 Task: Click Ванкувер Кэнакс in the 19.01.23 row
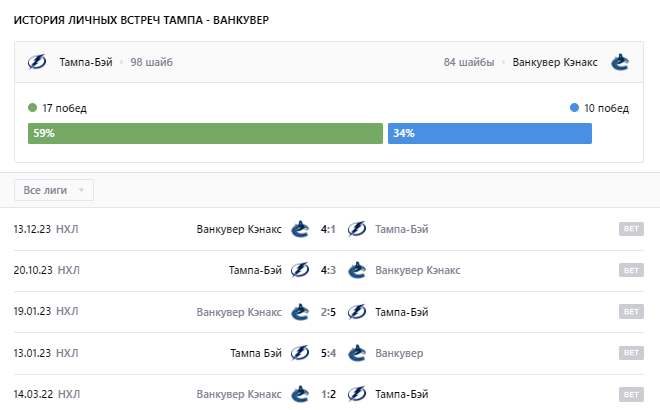tap(239, 312)
